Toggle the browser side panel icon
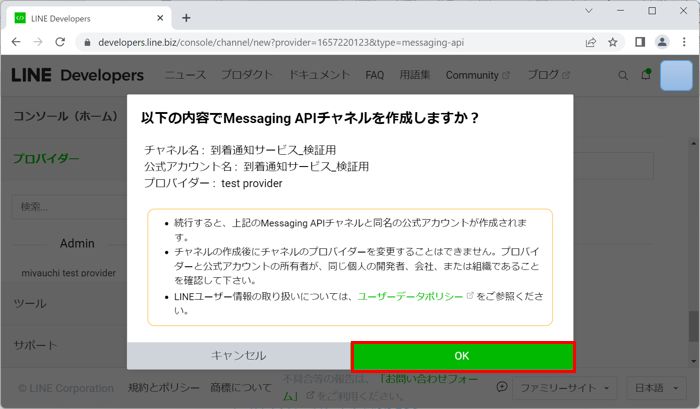The image size is (700, 409). click(640, 42)
